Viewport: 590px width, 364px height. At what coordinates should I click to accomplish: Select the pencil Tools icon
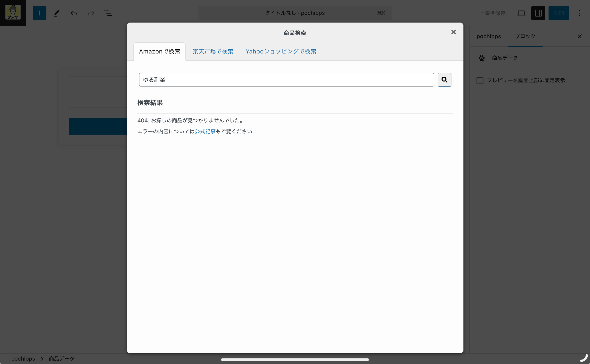click(x=57, y=13)
